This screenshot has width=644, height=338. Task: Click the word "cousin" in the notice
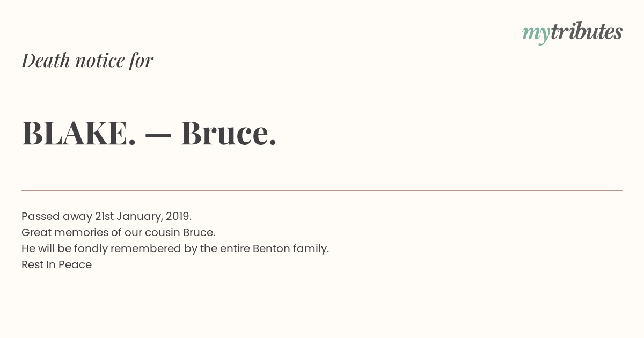163,232
